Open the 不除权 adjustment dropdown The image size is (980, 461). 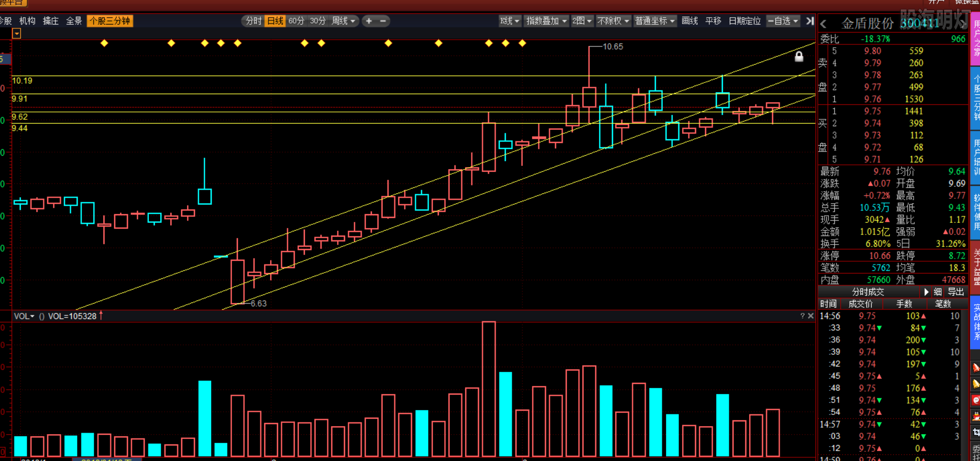click(x=614, y=21)
